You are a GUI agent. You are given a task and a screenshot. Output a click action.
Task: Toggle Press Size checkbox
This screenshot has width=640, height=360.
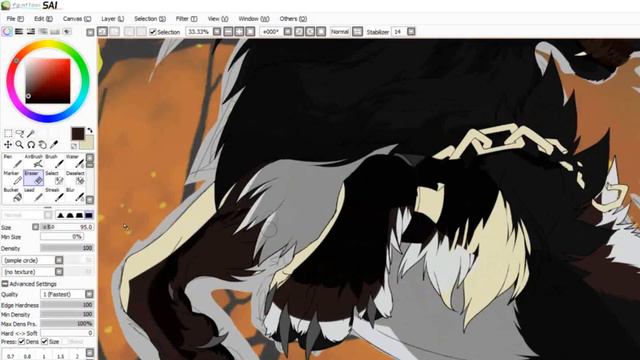pos(44,342)
